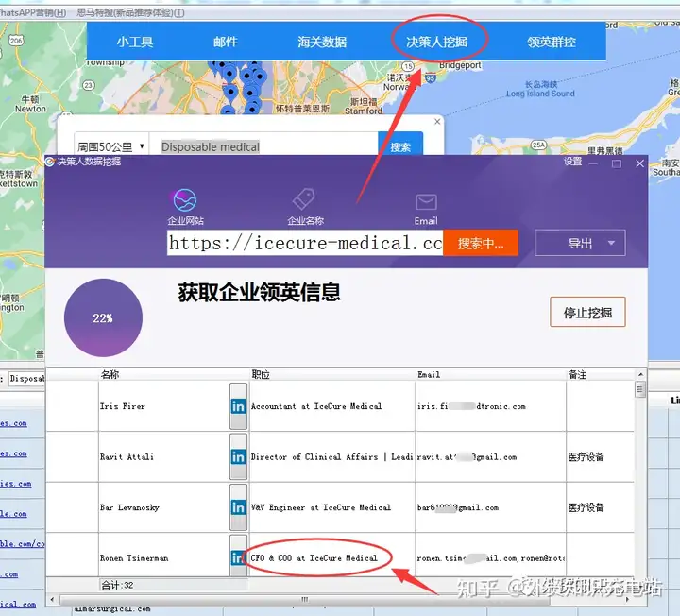Open the 决策人挖掘 tab
Screen dimensions: 680x616
tap(436, 43)
